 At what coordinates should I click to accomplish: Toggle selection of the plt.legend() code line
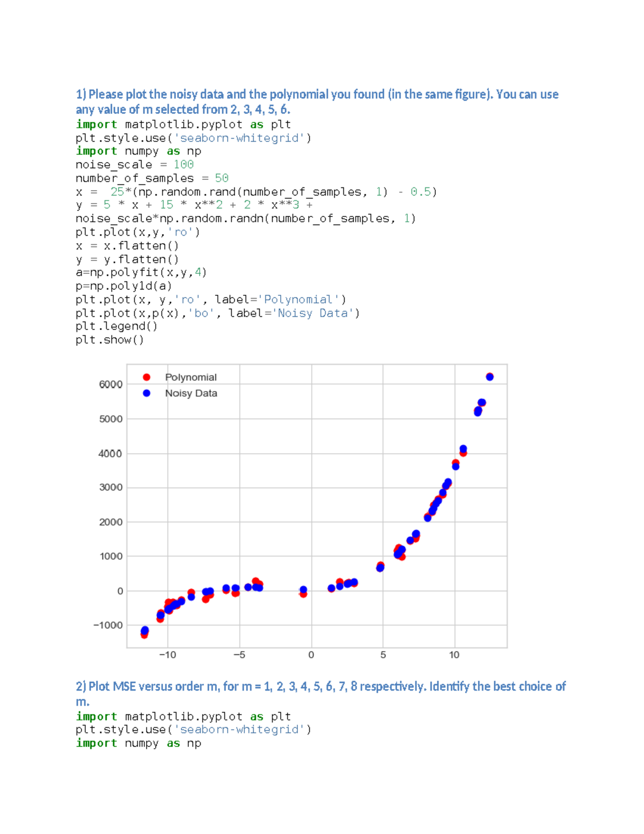pyautogui.click(x=117, y=326)
